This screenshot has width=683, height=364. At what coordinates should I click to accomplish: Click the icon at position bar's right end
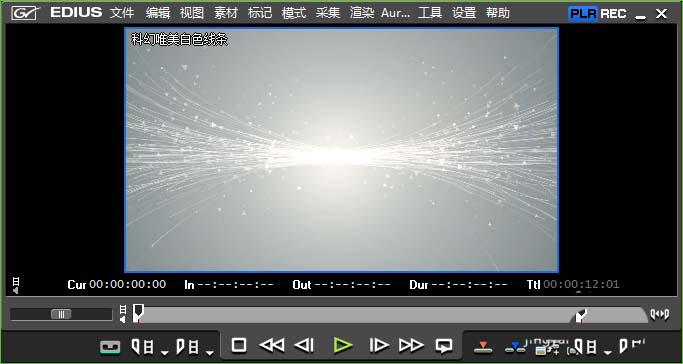[659, 314]
